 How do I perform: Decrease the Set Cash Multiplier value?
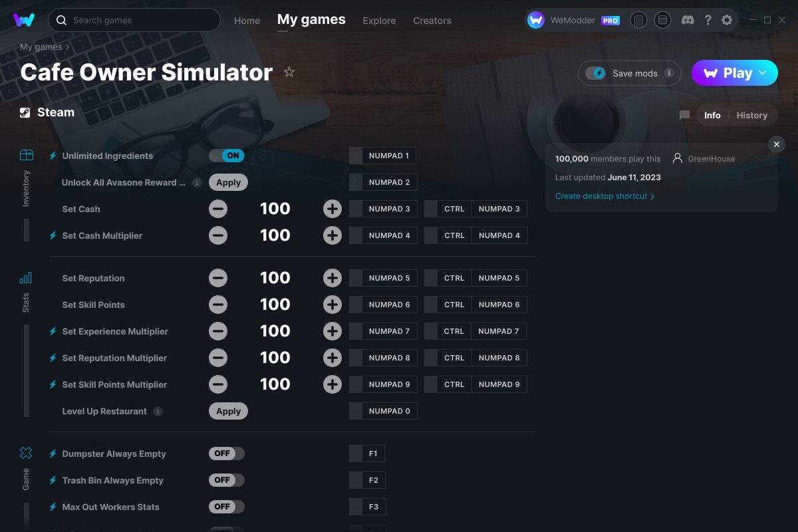tap(218, 235)
